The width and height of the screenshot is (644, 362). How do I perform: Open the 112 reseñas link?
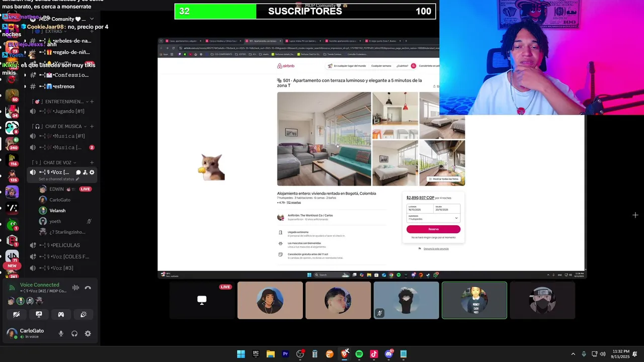[294, 203]
